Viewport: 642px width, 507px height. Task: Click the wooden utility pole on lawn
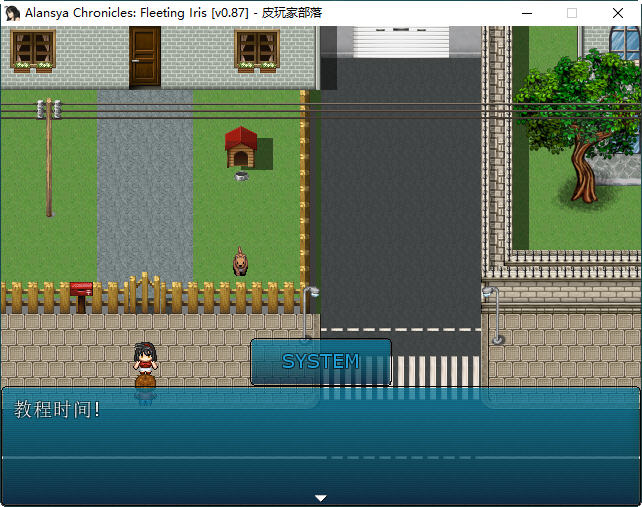point(48,160)
